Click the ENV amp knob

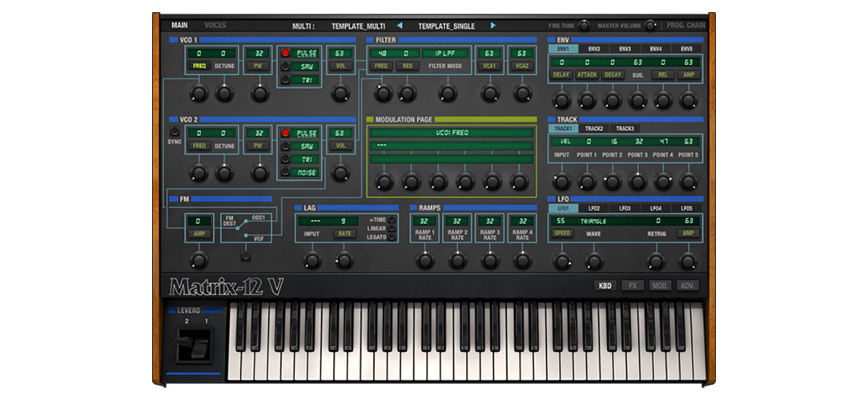click(688, 101)
